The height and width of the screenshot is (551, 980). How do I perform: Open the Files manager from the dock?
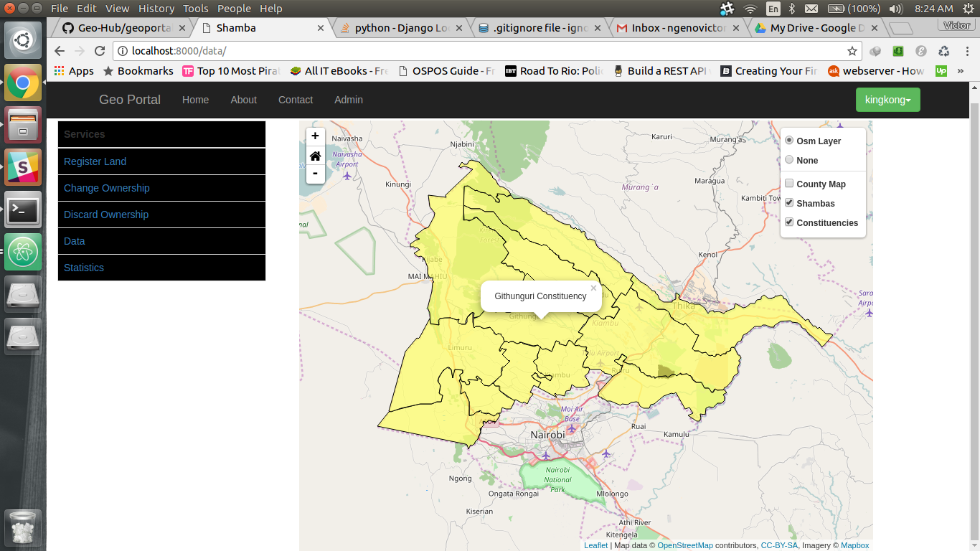[23, 125]
